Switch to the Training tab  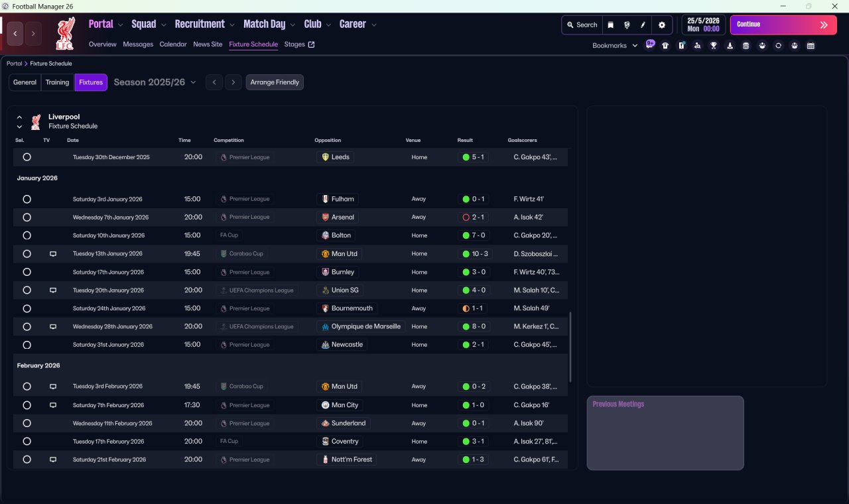point(58,82)
